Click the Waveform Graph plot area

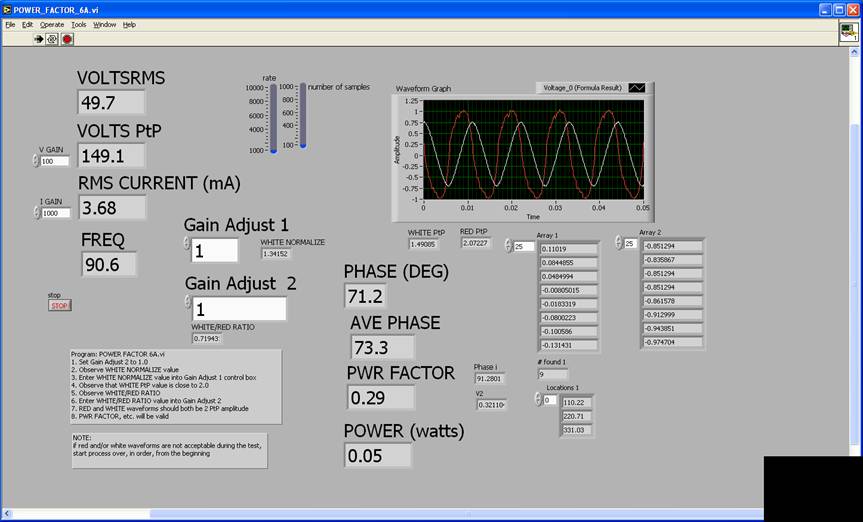(x=533, y=150)
